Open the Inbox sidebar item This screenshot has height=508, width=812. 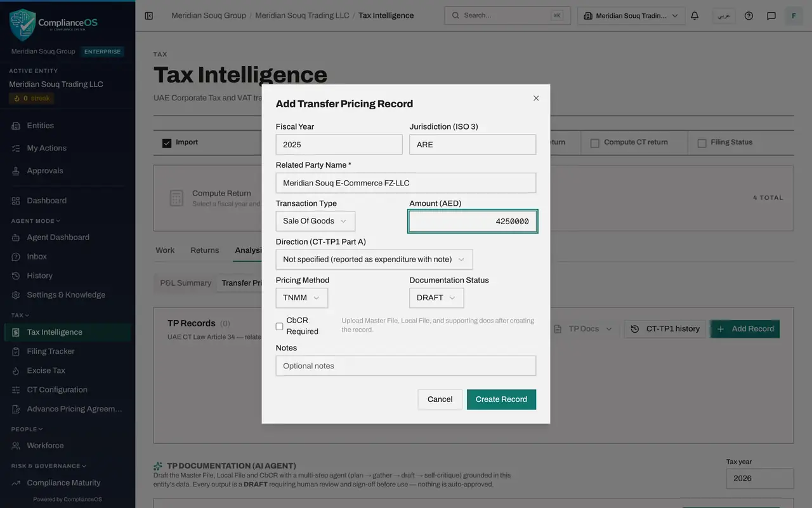pos(67,257)
